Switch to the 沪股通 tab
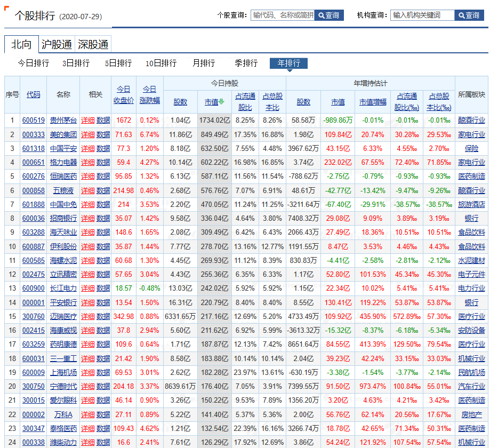Viewport: 490px width, 448px height. [x=57, y=44]
